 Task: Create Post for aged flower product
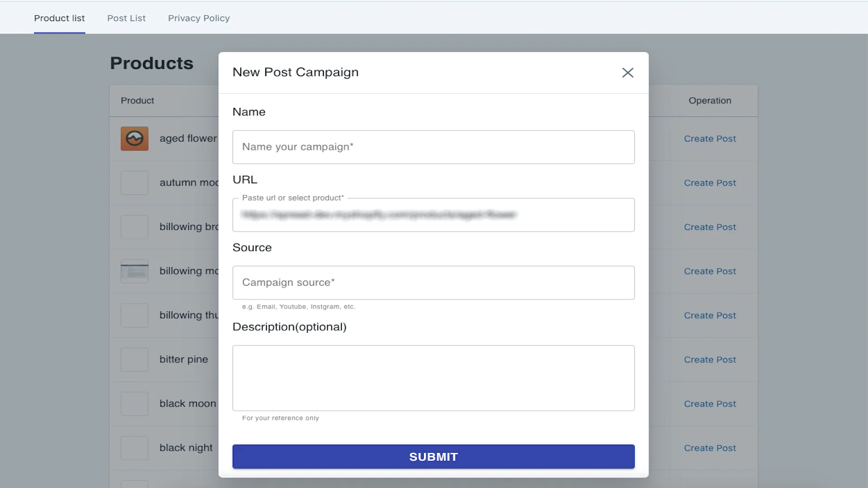pyautogui.click(x=710, y=139)
